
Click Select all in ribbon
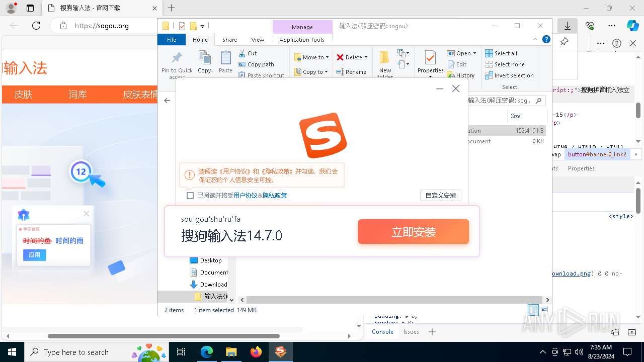[x=501, y=53]
